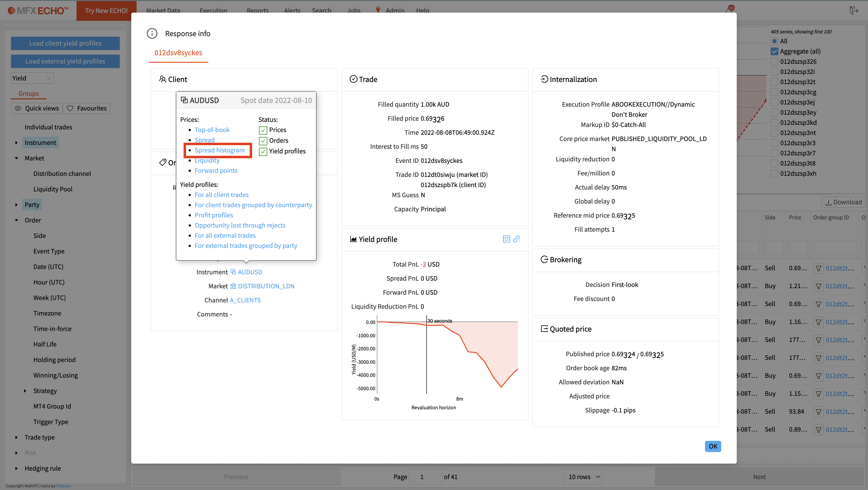Viewport: 868px width, 490px height.
Task: Click the yield profile link icon
Action: point(516,239)
